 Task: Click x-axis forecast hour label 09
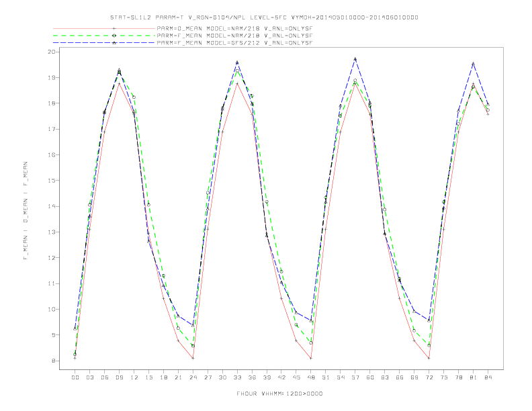[x=119, y=377]
